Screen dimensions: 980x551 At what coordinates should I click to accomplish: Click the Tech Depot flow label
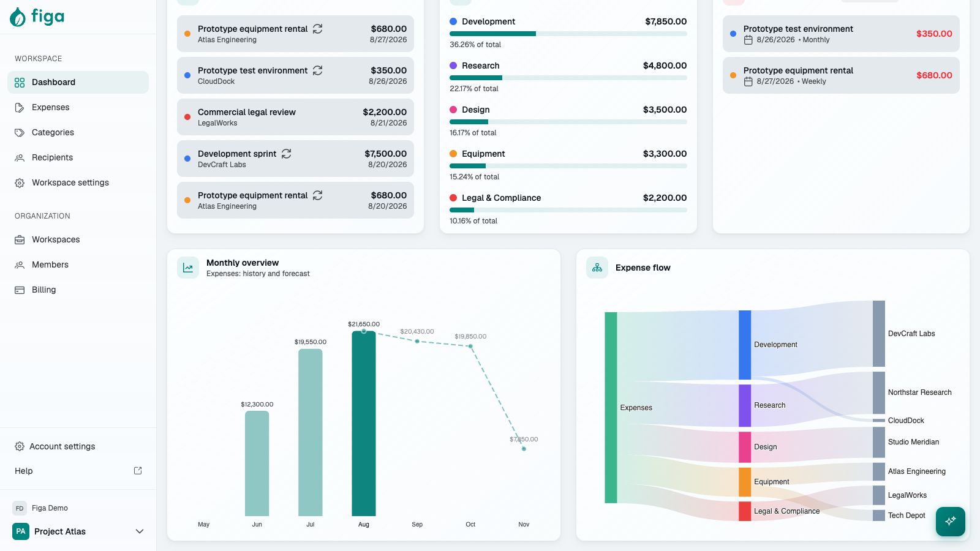907,515
